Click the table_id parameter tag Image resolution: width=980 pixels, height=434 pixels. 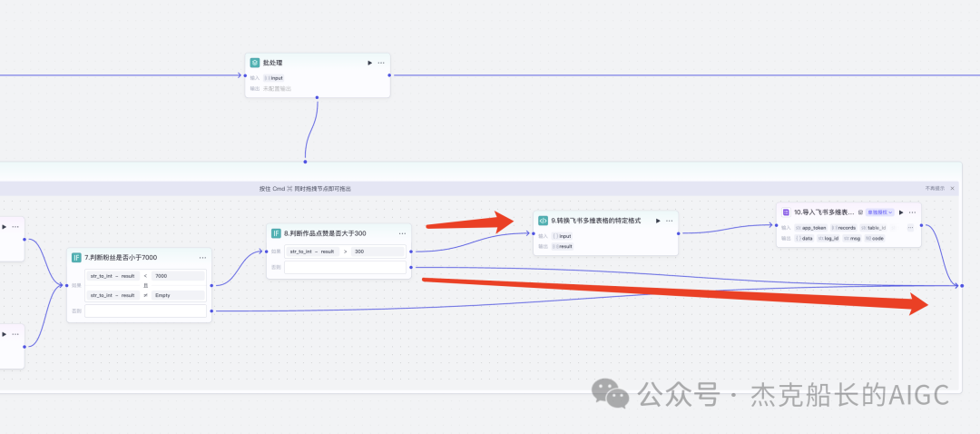click(874, 228)
